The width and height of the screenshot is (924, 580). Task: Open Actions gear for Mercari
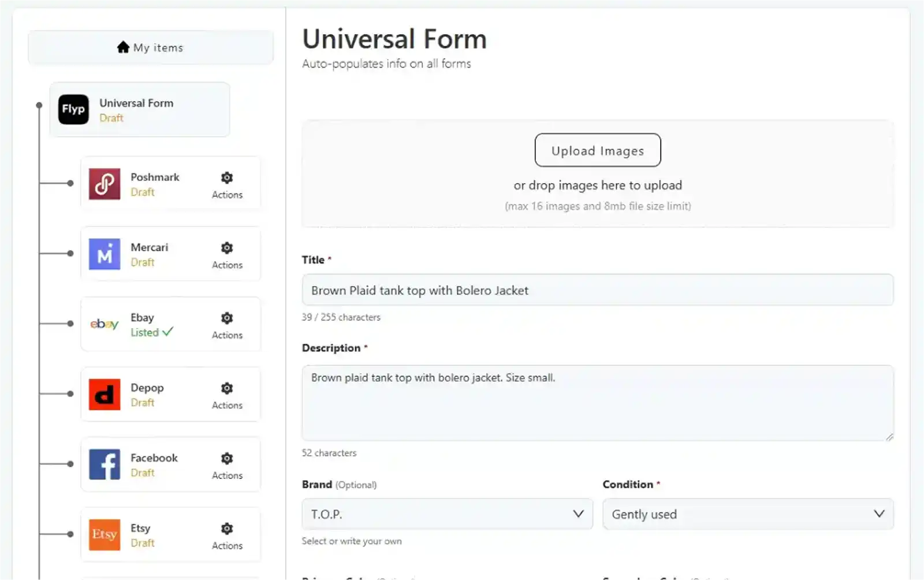point(226,248)
